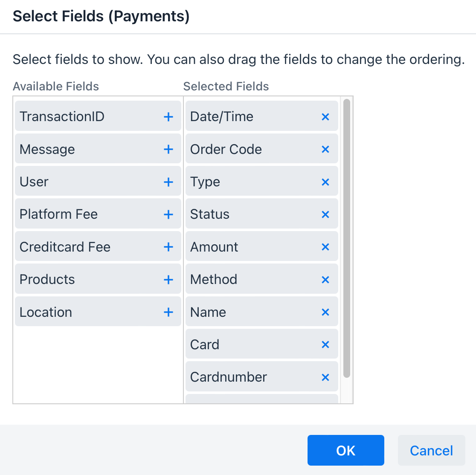
Task: Select the Cardnumber field item label
Action: coord(228,377)
